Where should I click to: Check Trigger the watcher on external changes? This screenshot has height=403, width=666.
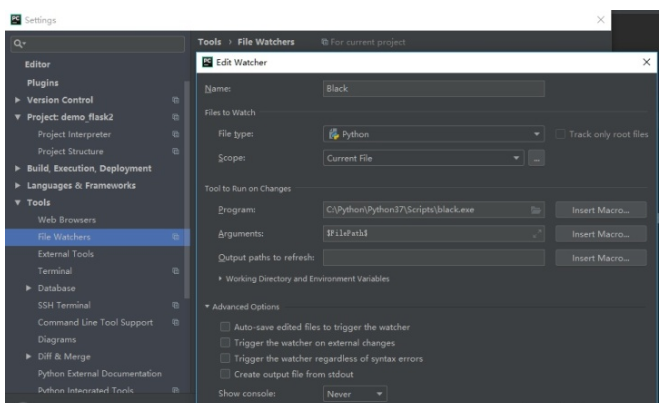click(225, 343)
